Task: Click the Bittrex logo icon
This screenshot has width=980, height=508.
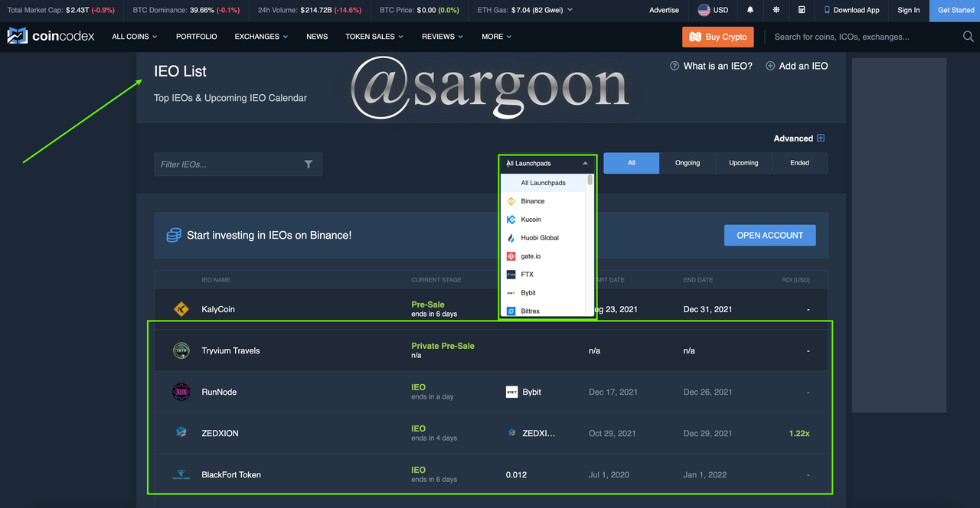Action: [x=511, y=311]
